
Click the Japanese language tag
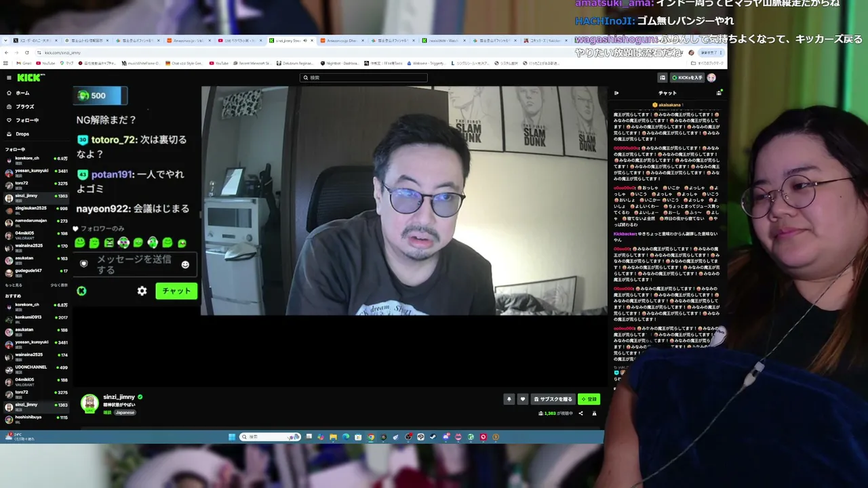[125, 412]
